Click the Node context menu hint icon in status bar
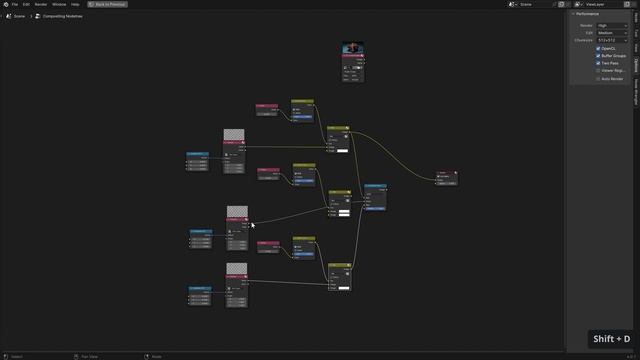 point(147,357)
